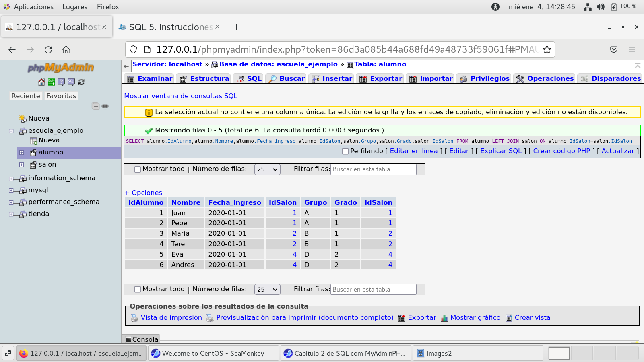Check the bottom Mostrar todo checkbox
Image resolution: width=644 pixels, height=362 pixels.
[138, 290]
